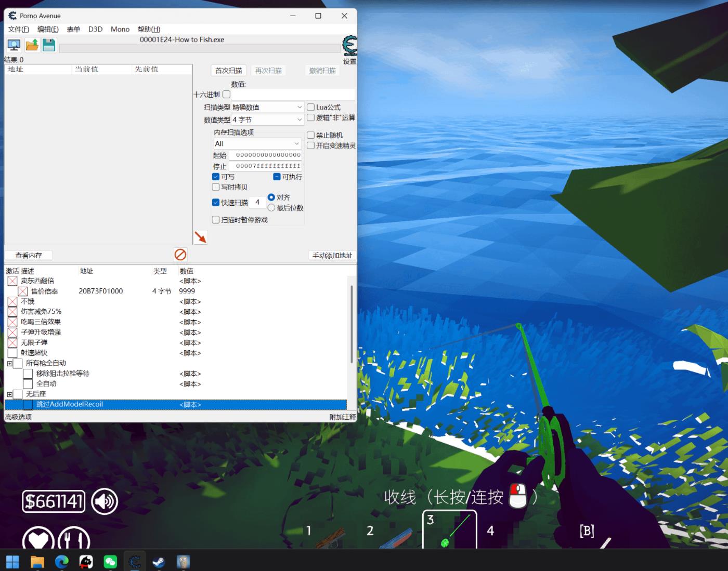Open the 扫描类型 scan type dropdown
Viewport: 728px width, 571px height.
267,107
